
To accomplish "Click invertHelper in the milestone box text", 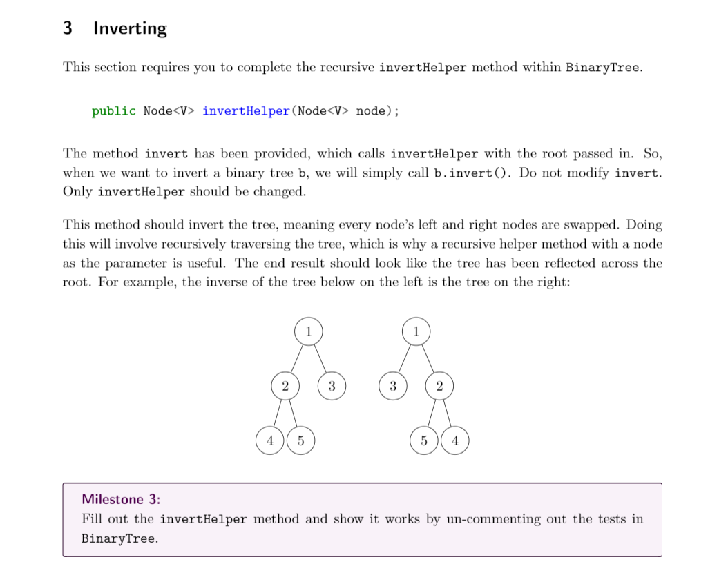I will 203,519.
